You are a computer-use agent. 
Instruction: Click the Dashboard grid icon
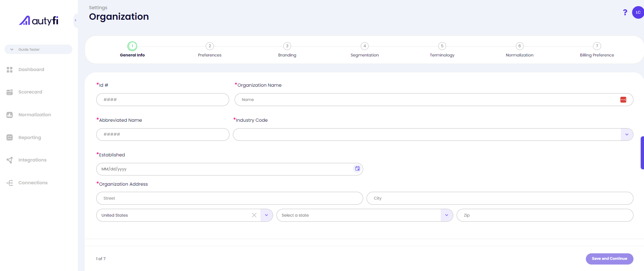pyautogui.click(x=10, y=69)
